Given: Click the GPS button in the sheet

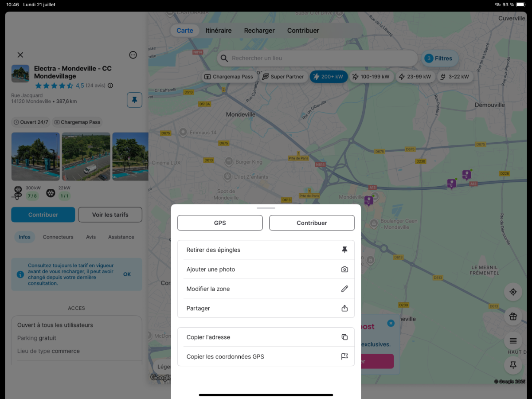Looking at the screenshot, I should [220, 223].
